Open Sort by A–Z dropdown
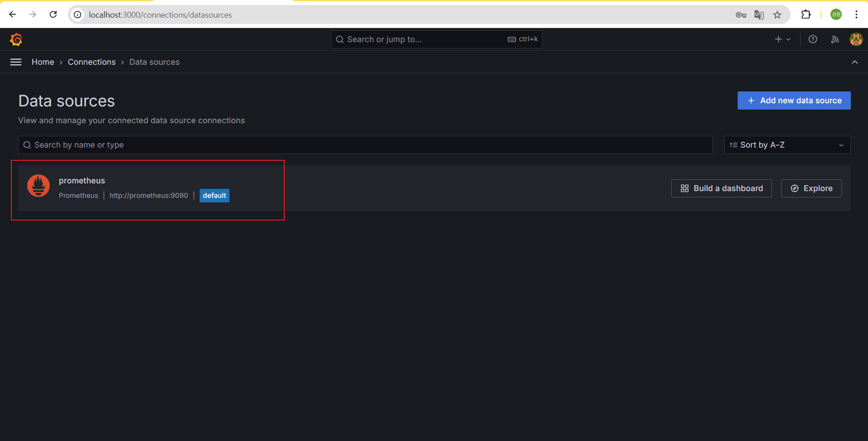Screen dimensions: 868x441 click(x=787, y=145)
